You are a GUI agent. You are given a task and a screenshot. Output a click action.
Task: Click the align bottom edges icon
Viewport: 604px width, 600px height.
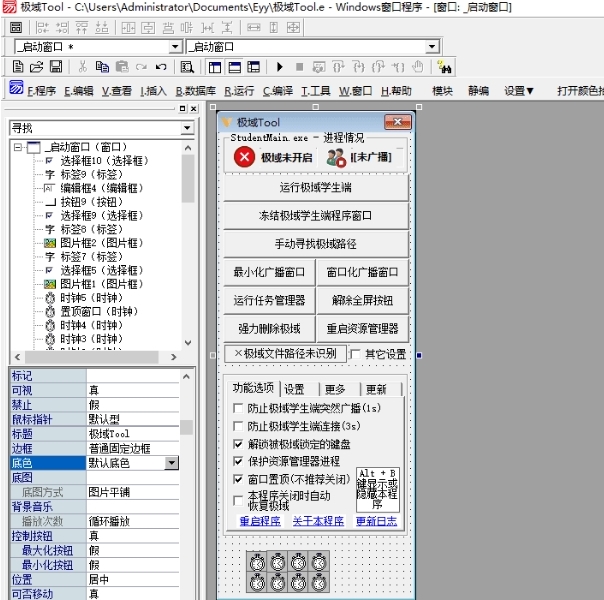click(102, 28)
